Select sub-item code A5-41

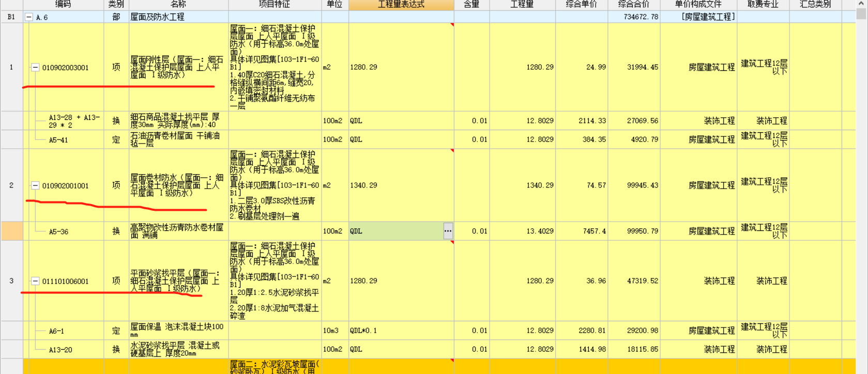point(58,140)
